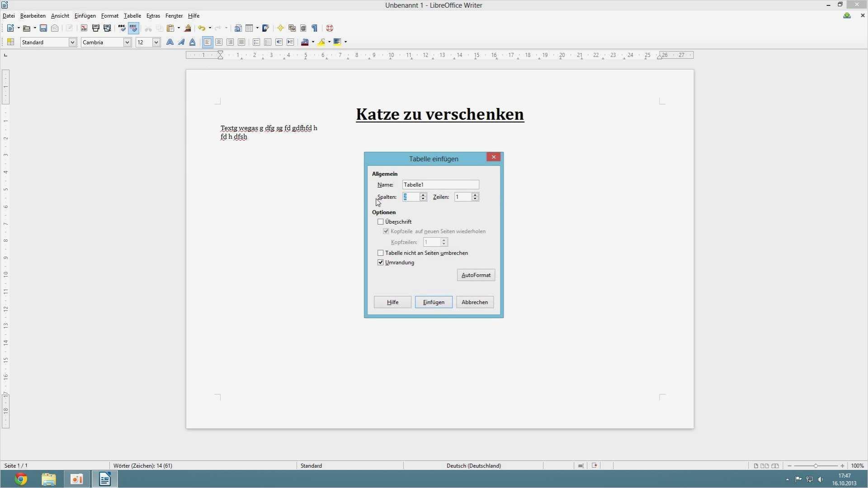Click the Einfügen button in dialog
Screen dimensions: 868x488
(434, 302)
